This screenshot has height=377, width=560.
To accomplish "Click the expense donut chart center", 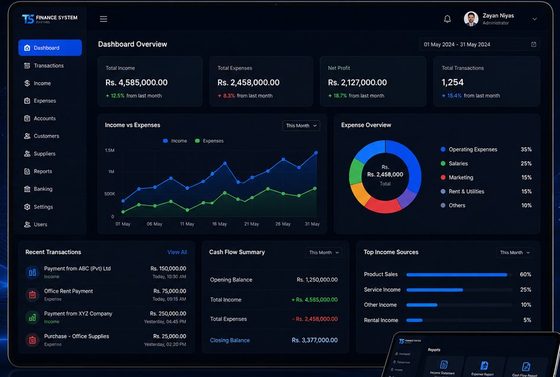I will click(385, 176).
